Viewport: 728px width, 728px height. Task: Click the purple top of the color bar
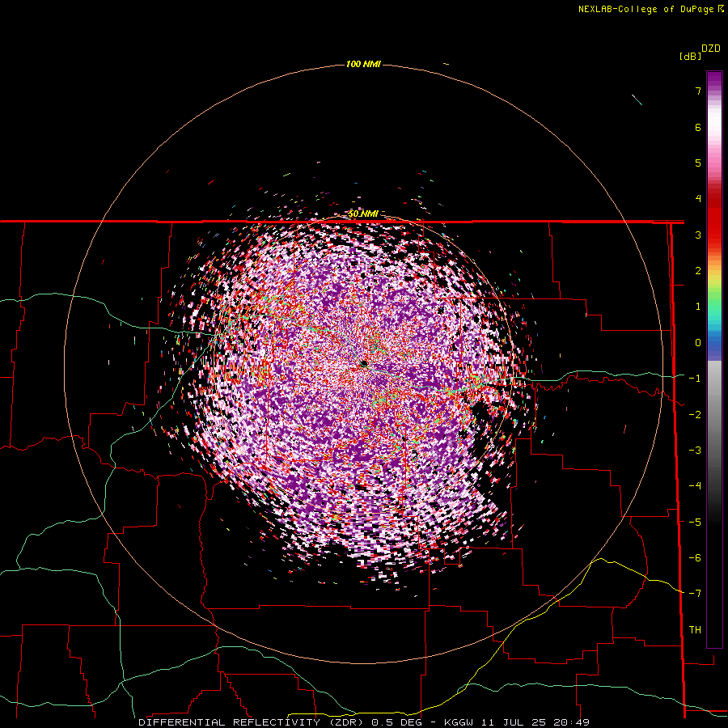[x=714, y=80]
